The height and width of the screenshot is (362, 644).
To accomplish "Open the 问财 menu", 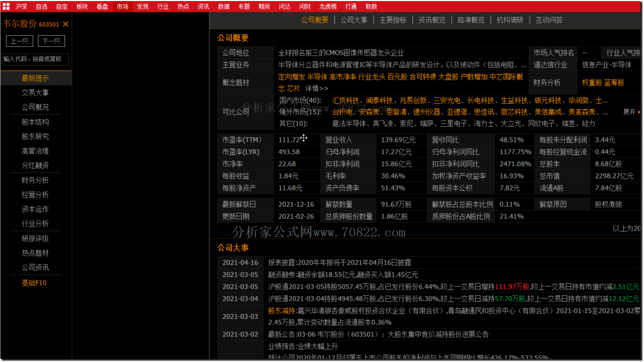I will pyautogui.click(x=305, y=6).
